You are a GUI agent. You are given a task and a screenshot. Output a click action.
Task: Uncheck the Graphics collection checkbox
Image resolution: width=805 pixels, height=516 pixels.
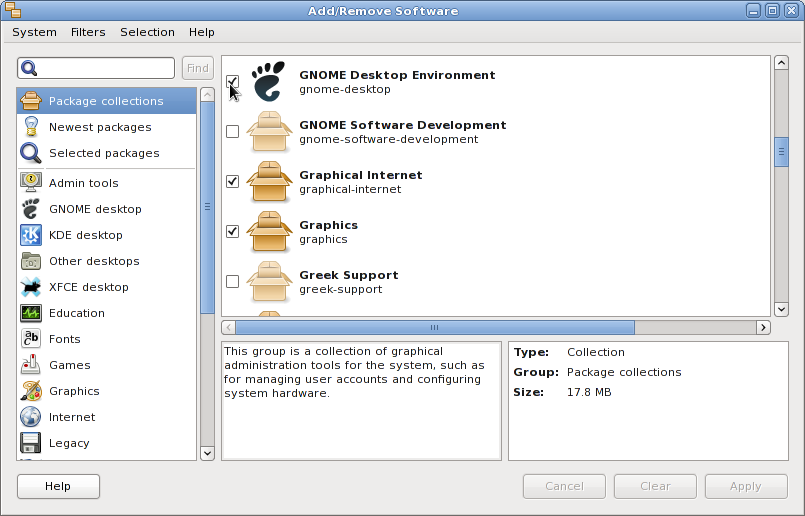coord(233,232)
